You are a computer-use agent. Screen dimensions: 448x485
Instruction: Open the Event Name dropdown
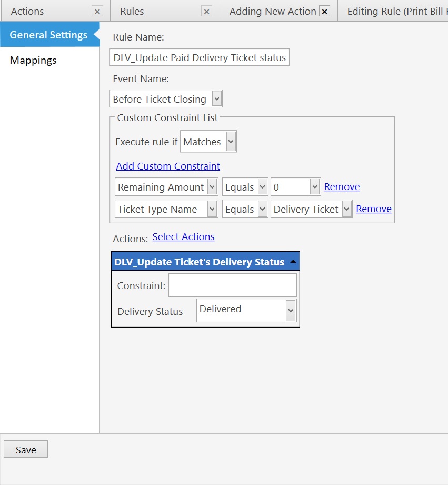(216, 98)
